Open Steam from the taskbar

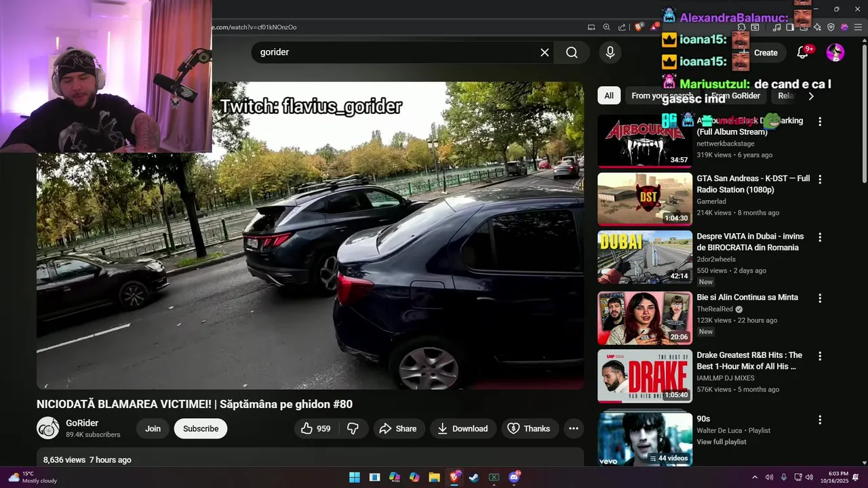pos(474,477)
